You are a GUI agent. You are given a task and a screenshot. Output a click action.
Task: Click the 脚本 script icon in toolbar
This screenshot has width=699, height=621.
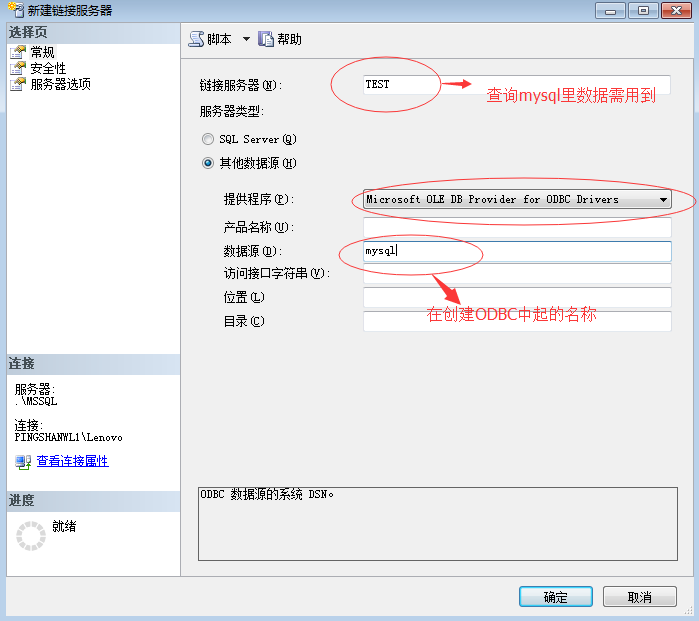pyautogui.click(x=196, y=39)
